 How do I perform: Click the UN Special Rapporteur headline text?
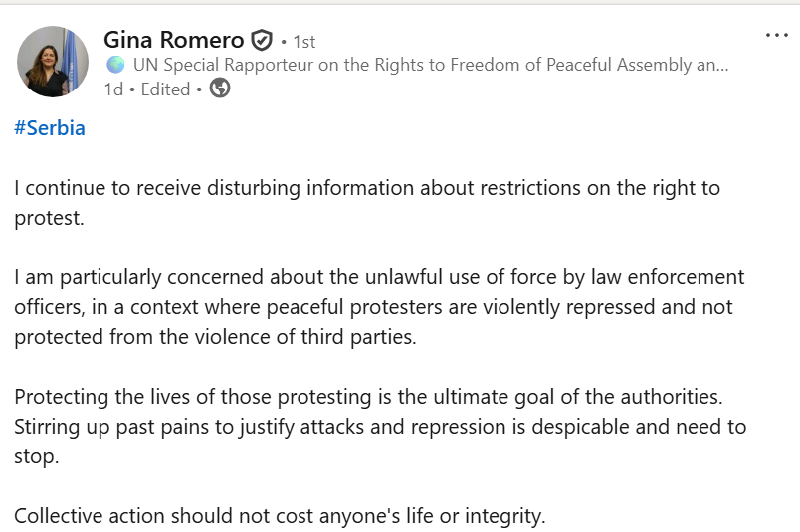pyautogui.click(x=430, y=65)
